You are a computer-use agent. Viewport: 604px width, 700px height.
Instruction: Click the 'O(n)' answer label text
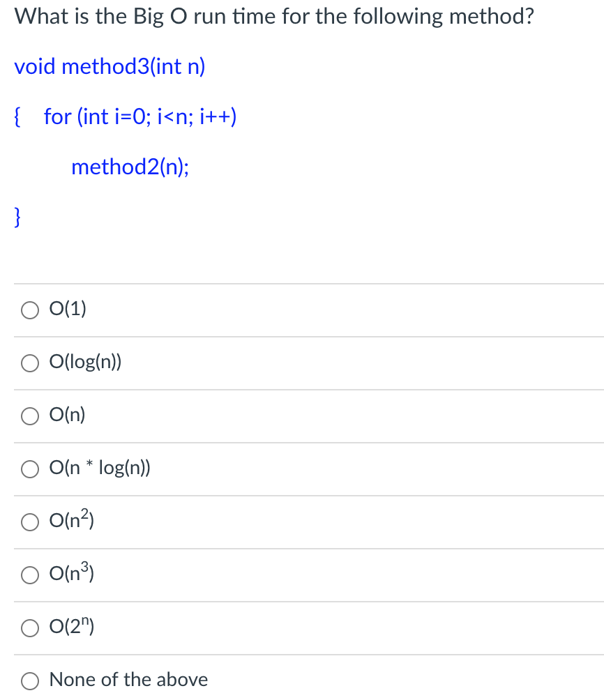[68, 415]
